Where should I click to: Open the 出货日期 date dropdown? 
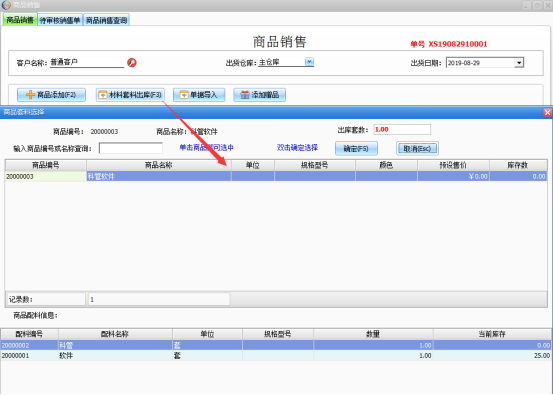click(519, 63)
